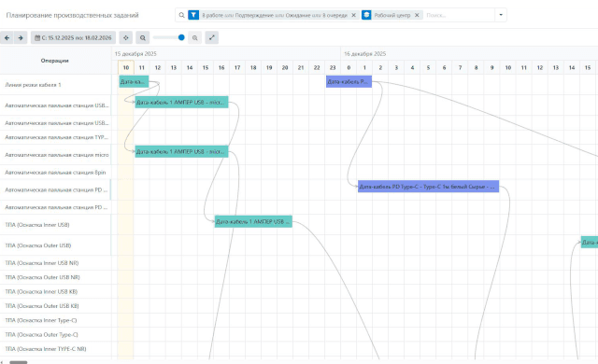The width and height of the screenshot is (598, 364).
Task: Click the Операции column header
Action: [x=54, y=61]
